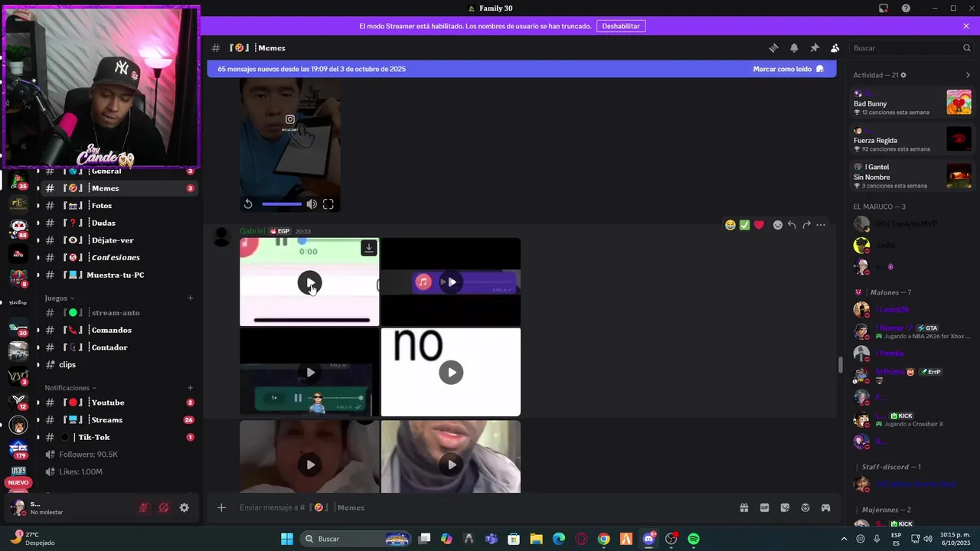Open the Fuerza Regida activity card
This screenshot has height=551, width=980.
point(912,139)
